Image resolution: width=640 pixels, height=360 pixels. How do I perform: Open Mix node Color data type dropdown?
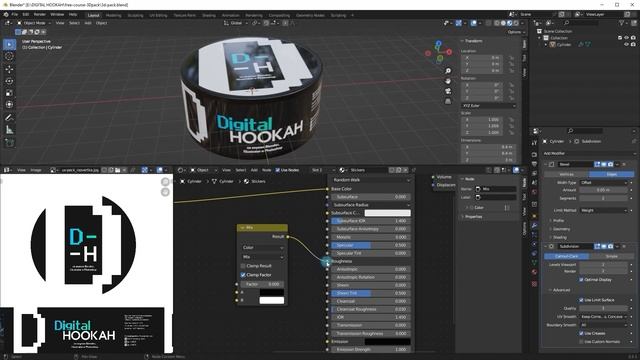262,248
